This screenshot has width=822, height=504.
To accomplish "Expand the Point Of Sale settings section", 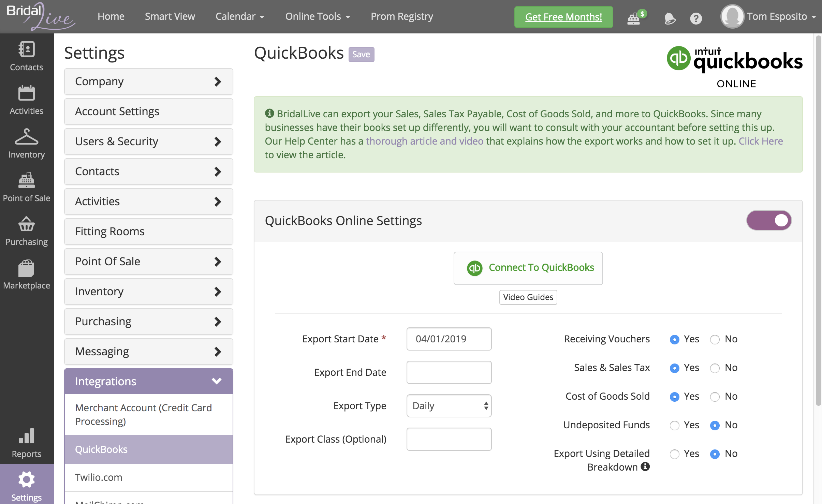I will tap(148, 261).
